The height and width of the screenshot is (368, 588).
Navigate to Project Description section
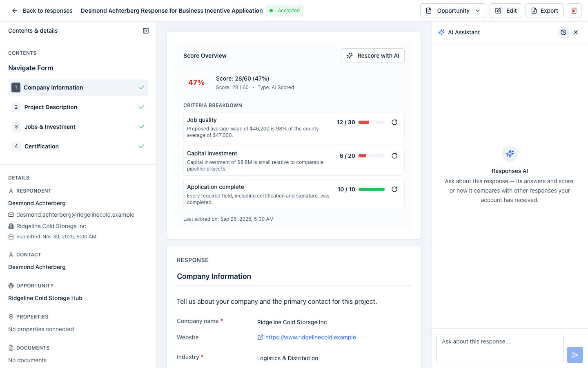(x=78, y=107)
